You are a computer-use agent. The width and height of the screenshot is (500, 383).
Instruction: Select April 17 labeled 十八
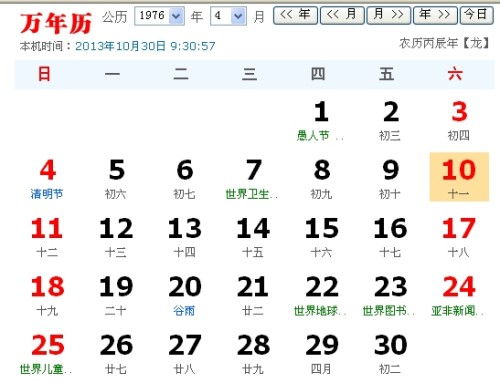pos(459,237)
